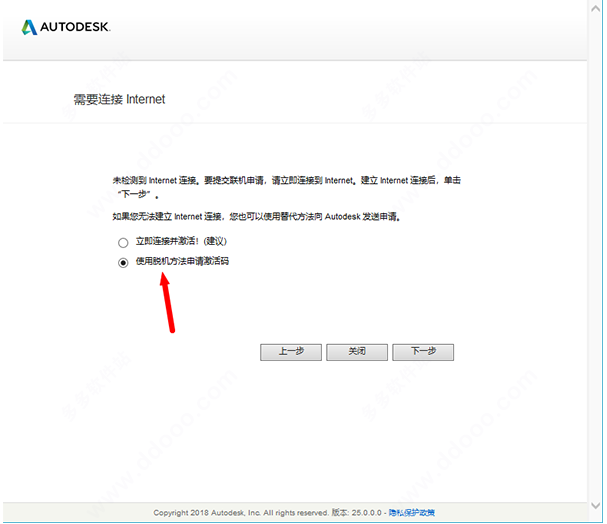
Task: Go back with the 上一步 button
Action: click(289, 352)
